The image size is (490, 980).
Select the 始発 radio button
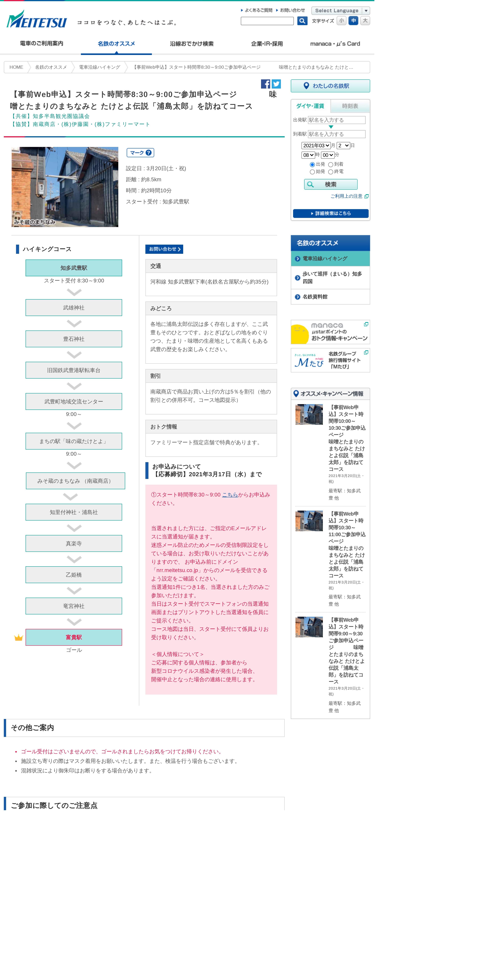pos(312,172)
